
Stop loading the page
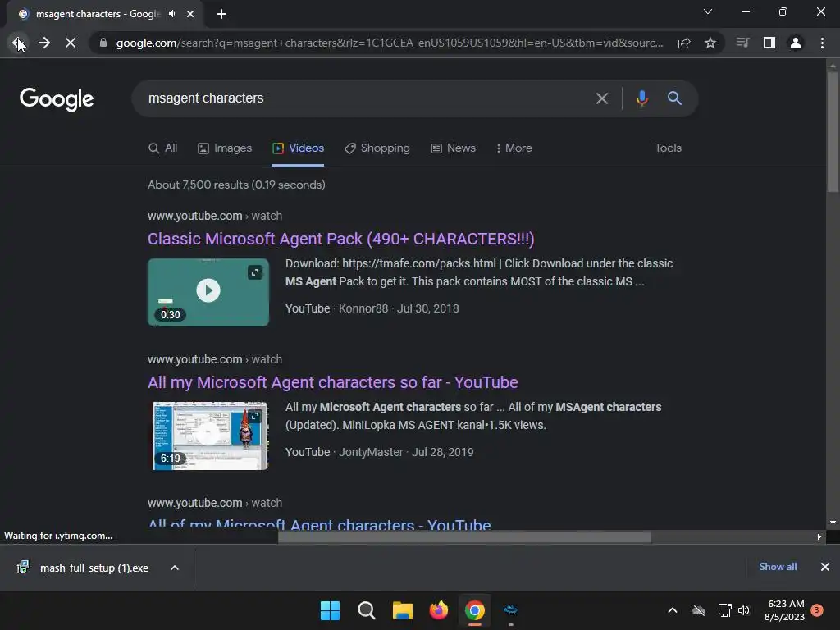tap(71, 43)
